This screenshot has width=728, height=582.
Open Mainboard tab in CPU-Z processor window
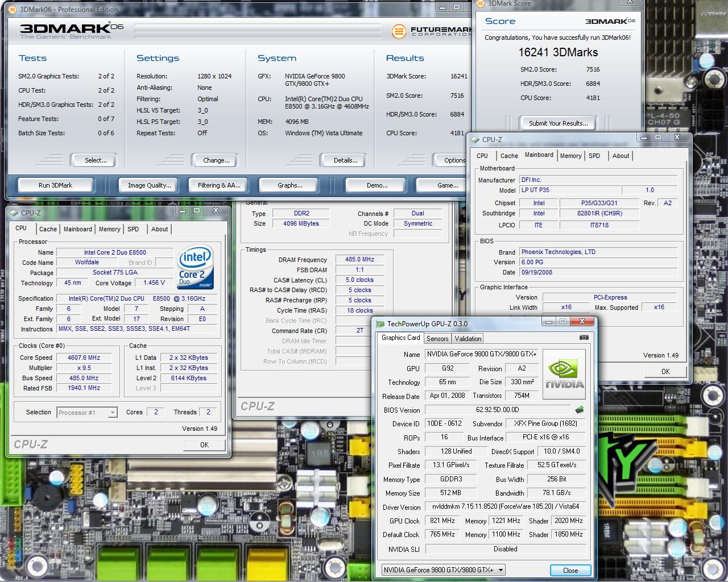tap(78, 229)
